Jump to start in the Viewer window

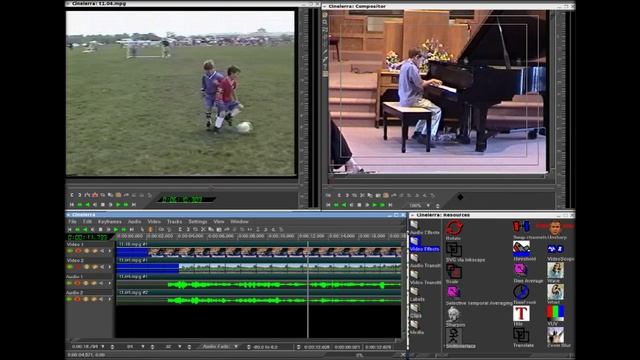tap(72, 204)
